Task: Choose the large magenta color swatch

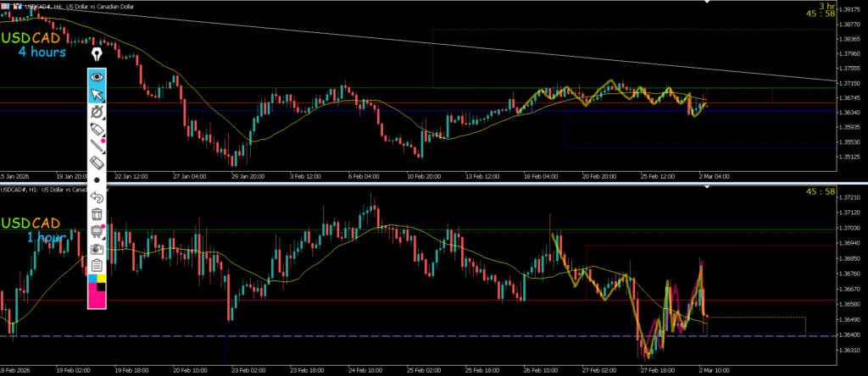Action: (x=97, y=296)
